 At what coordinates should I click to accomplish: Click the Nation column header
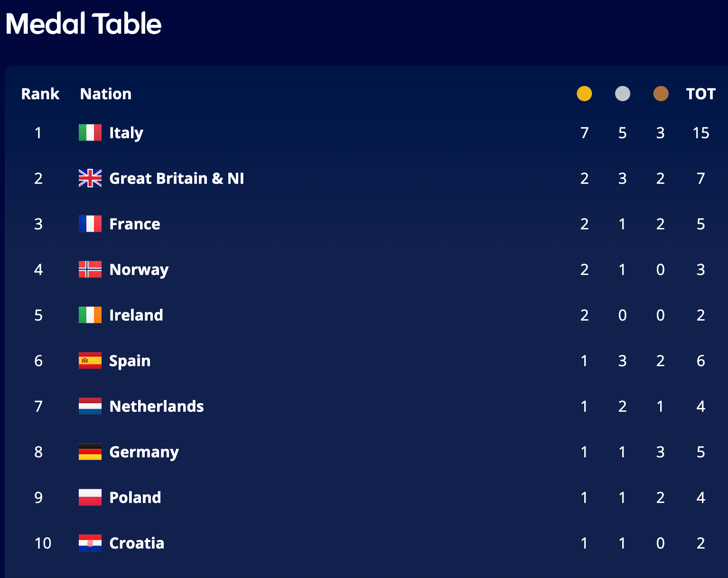coord(106,94)
